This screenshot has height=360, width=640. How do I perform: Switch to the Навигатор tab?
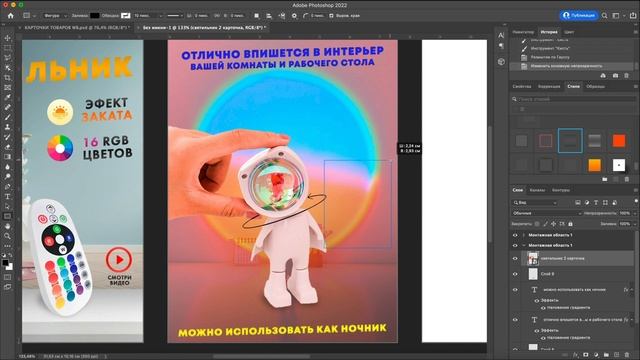point(523,31)
